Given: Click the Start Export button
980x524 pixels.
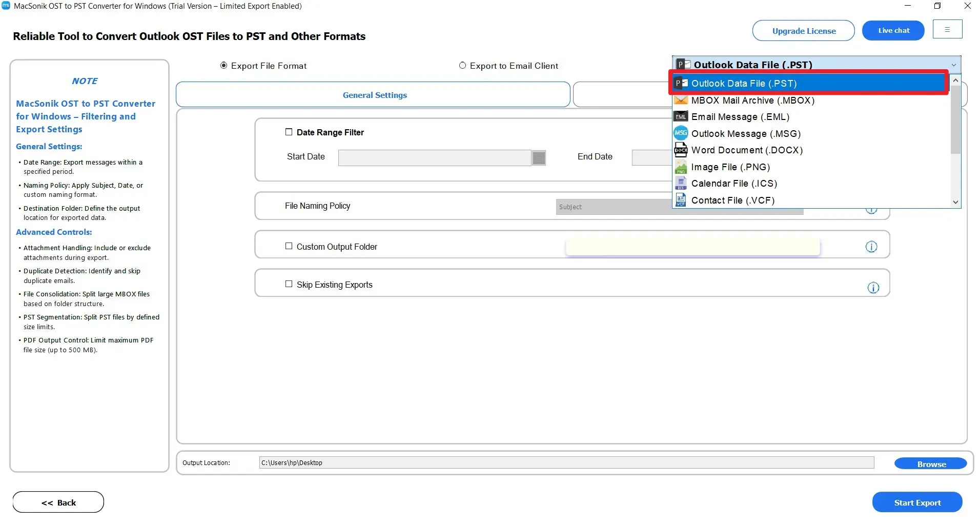Looking at the screenshot, I should (x=917, y=502).
